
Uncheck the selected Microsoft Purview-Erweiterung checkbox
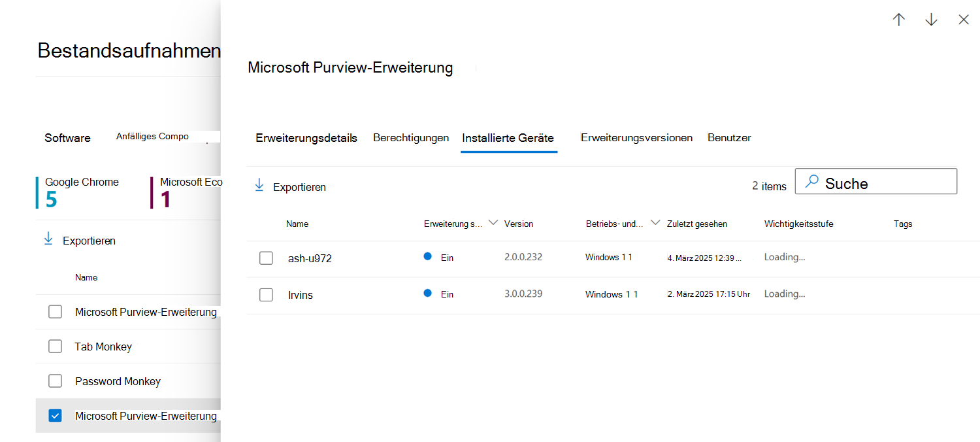coord(55,416)
